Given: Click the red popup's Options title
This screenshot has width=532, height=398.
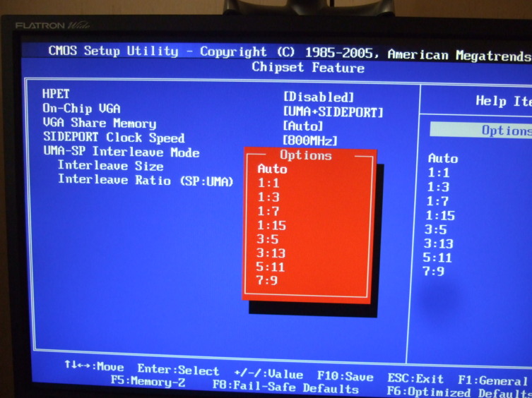Looking at the screenshot, I should click(306, 155).
